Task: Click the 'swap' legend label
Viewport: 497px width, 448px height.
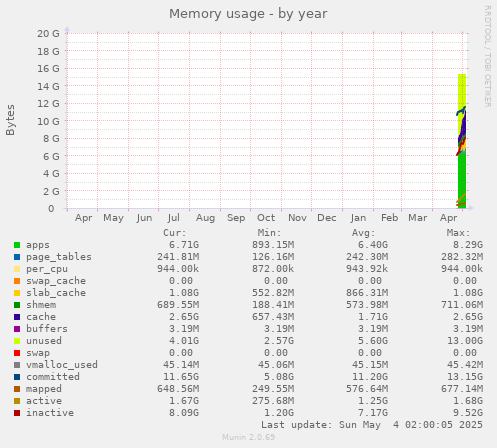Action: [38, 353]
